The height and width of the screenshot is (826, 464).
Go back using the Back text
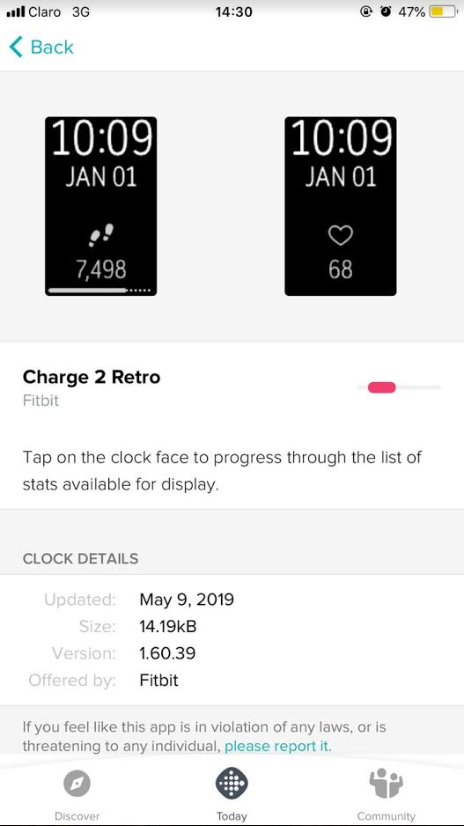coord(52,47)
